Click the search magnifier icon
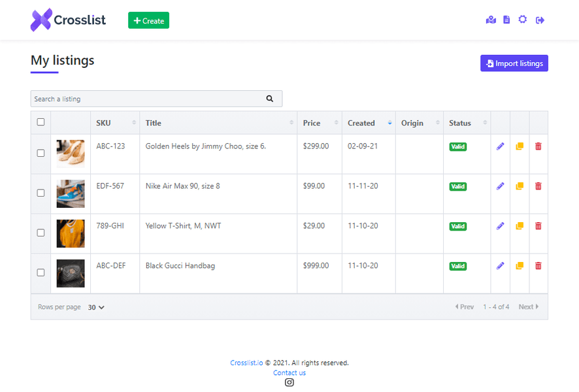Screen dimensions: 579x392 tap(270, 98)
